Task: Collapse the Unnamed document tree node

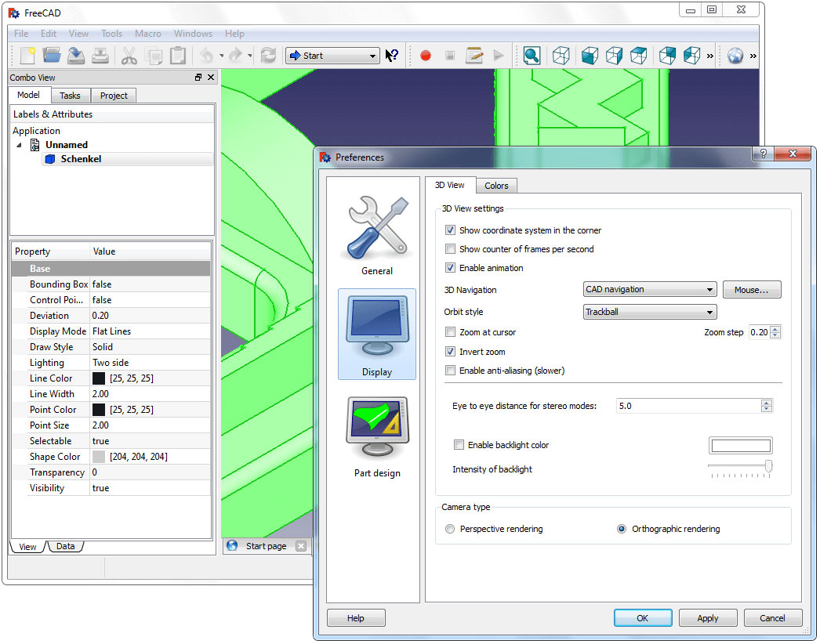Action: click(20, 145)
